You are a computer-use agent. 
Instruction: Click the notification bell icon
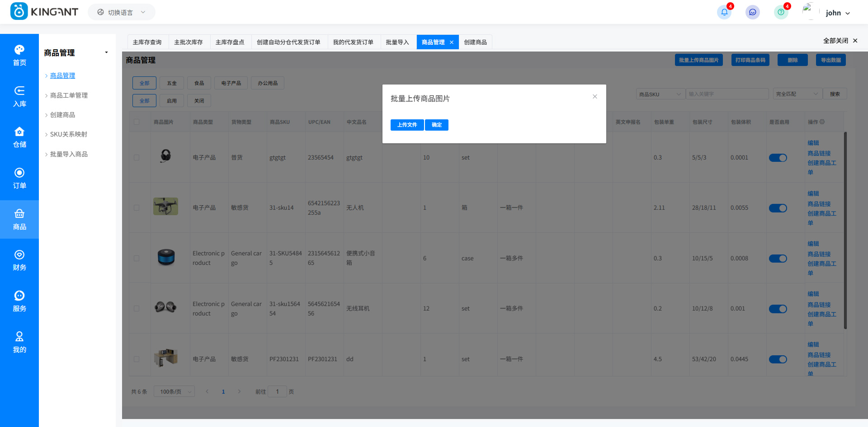click(724, 12)
